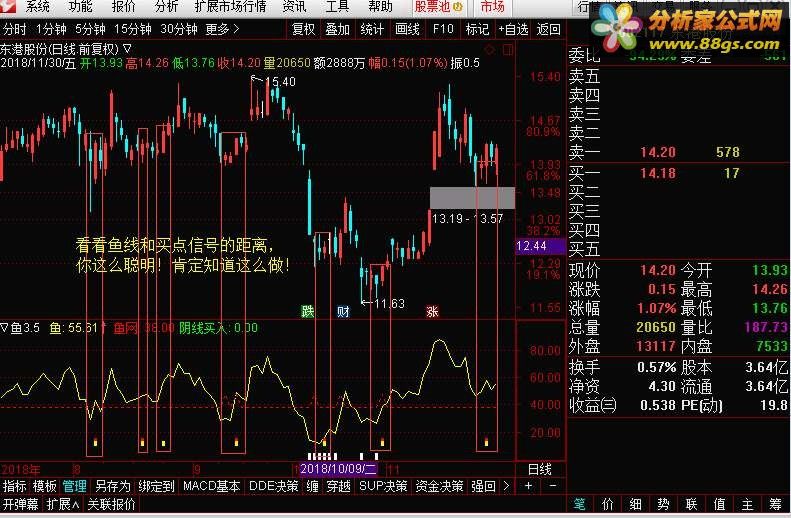Screen dimensions: 791x518
Task: Click the diamond icon at chart top right
Action: click(x=490, y=49)
